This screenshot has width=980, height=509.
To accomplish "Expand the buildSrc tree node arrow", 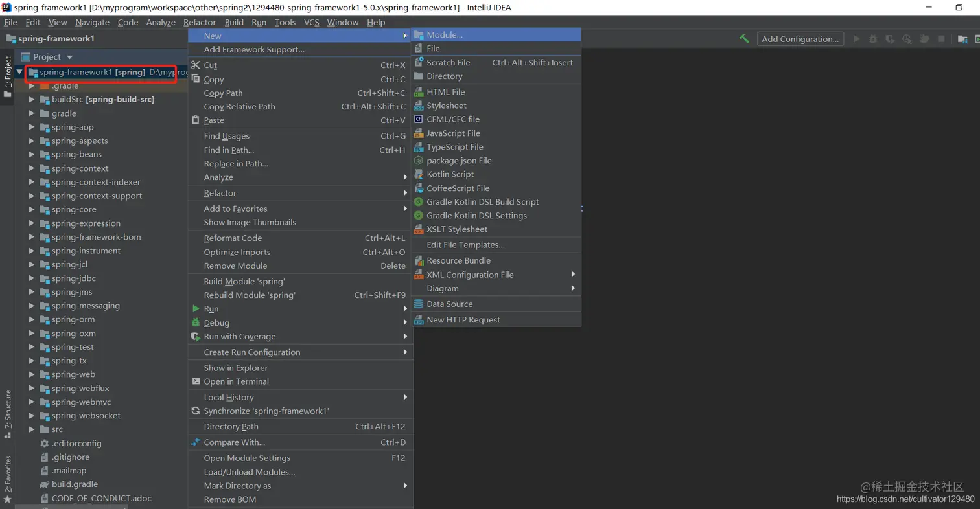I will 31,100.
